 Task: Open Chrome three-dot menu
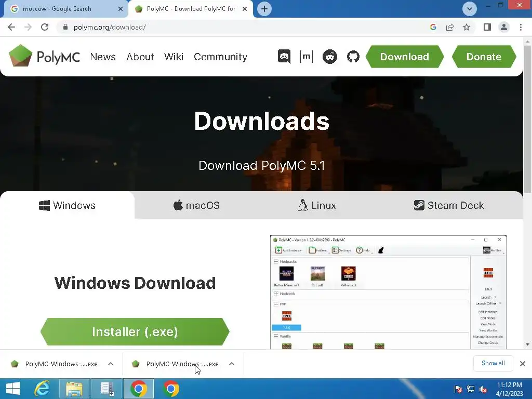pos(521,27)
